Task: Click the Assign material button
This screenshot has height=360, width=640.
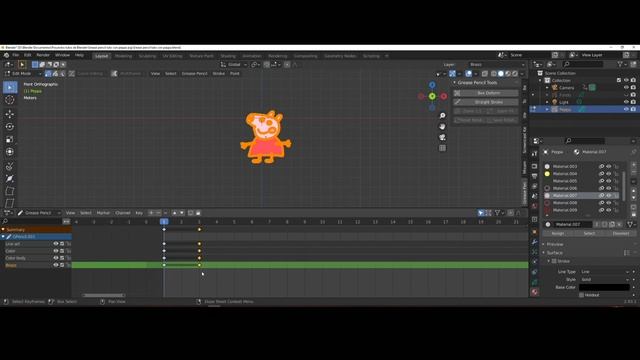Action: tap(558, 233)
